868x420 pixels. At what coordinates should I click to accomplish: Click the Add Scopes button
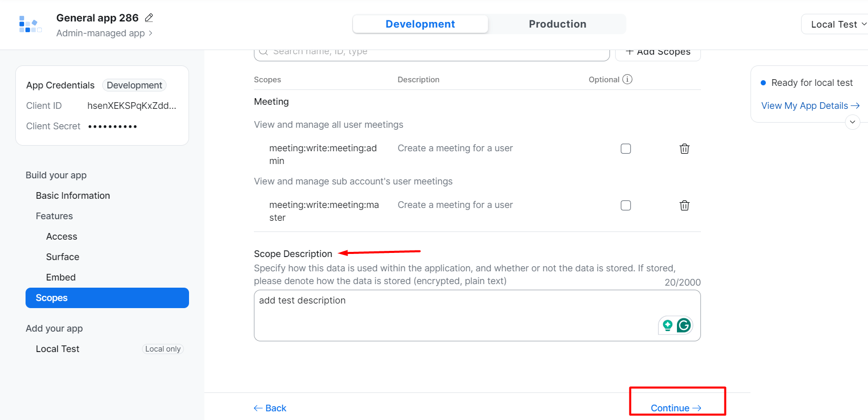[658, 51]
